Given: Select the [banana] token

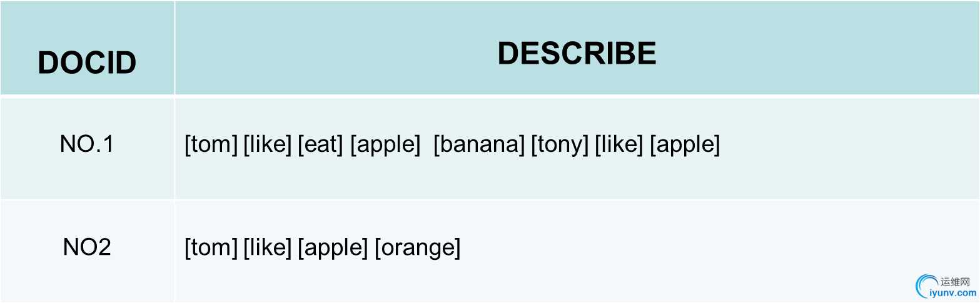Looking at the screenshot, I should pyautogui.click(x=479, y=144).
